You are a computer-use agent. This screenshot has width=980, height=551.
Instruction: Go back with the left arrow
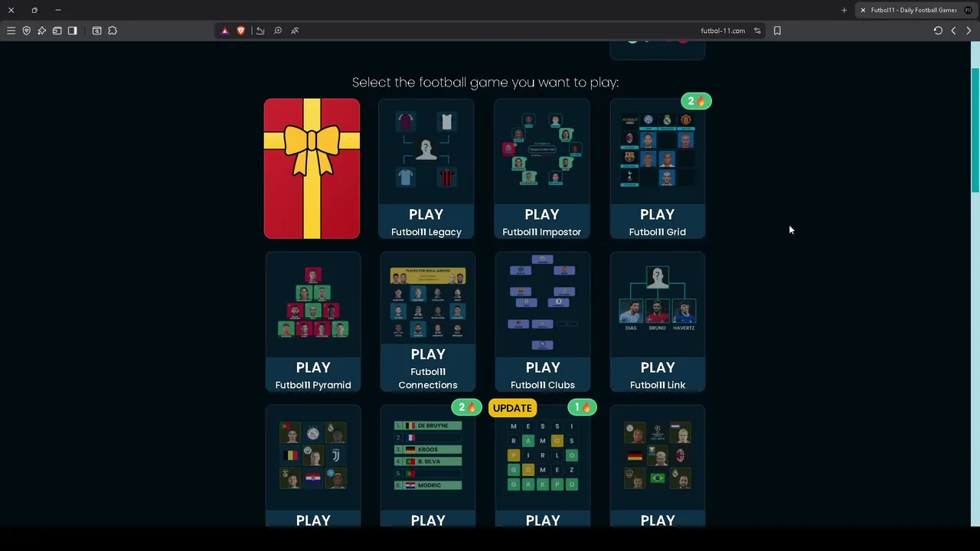(x=953, y=31)
